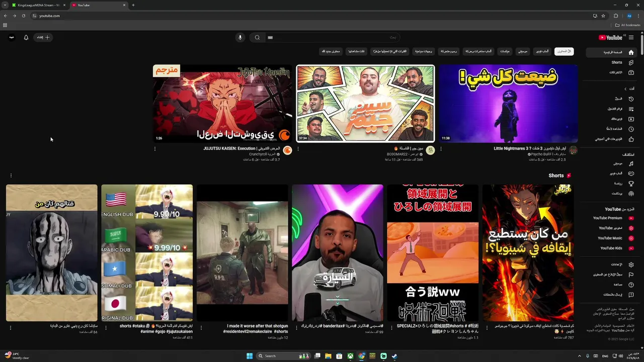Click the Create (إنشاء) button

[x=43, y=37]
